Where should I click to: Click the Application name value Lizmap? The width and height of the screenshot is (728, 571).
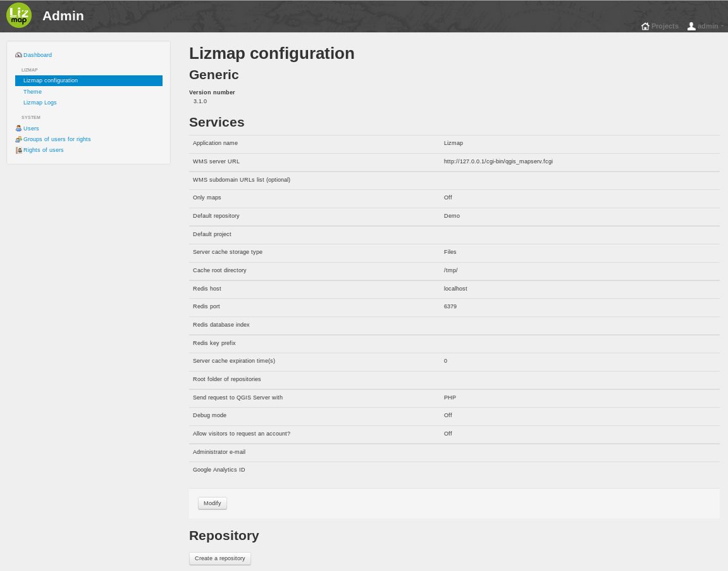point(453,143)
